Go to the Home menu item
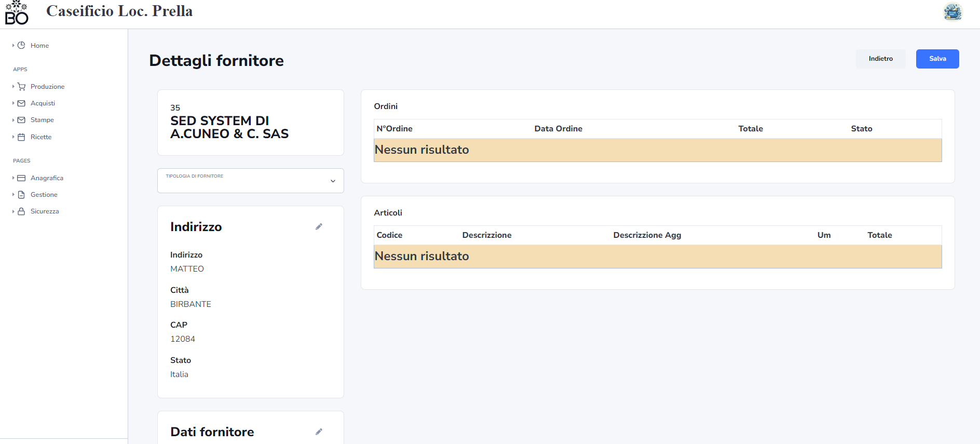Screen dimensions: 980x444 [39, 46]
